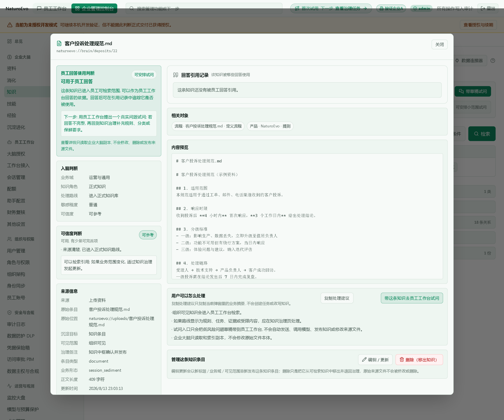Click the 删除（移出知识） button
This screenshot has height=420, width=504.
[419, 359]
